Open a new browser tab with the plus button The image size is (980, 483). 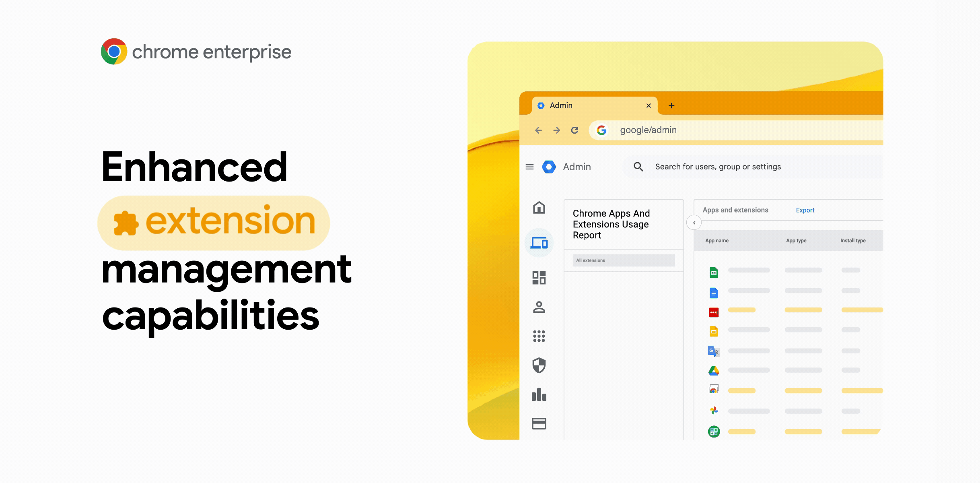click(x=671, y=105)
